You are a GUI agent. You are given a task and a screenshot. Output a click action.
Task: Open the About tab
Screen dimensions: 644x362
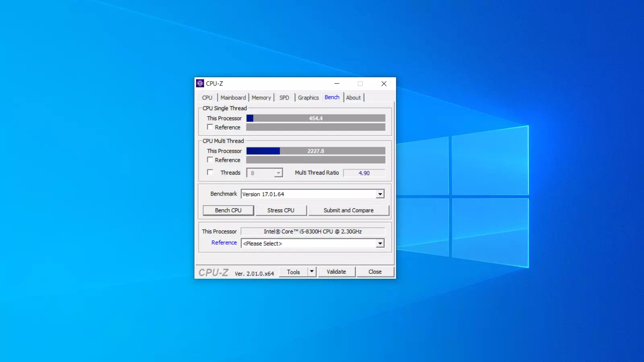[x=353, y=98]
